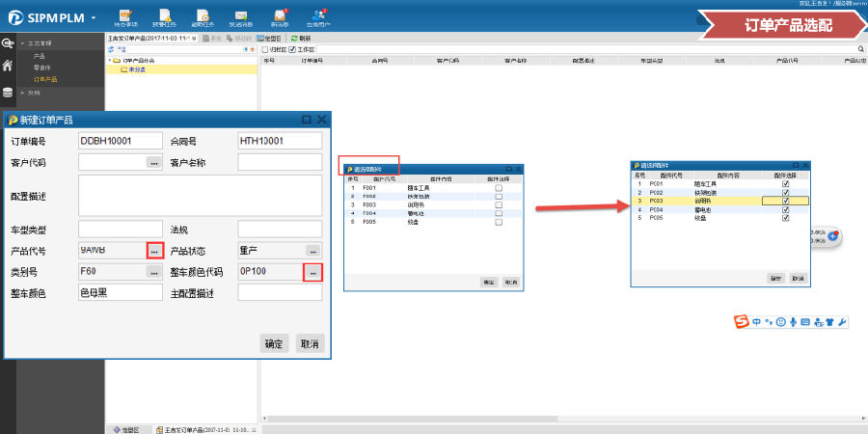
Task: Select 零部件 in the left navigation
Action: point(43,68)
